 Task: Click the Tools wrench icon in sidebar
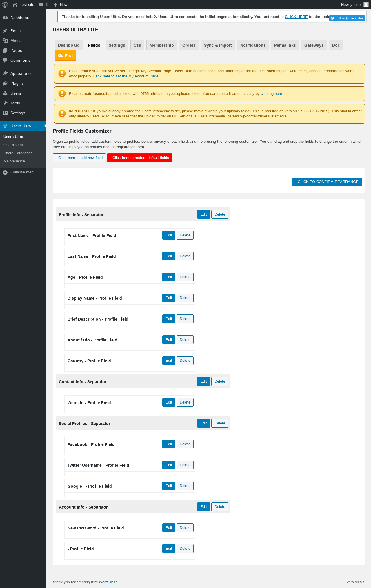click(5, 103)
